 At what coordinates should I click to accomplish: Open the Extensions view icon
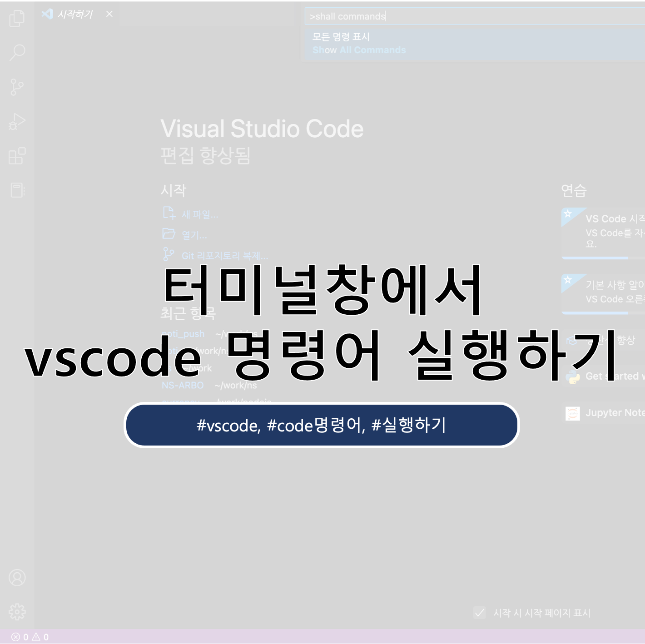tap(17, 156)
